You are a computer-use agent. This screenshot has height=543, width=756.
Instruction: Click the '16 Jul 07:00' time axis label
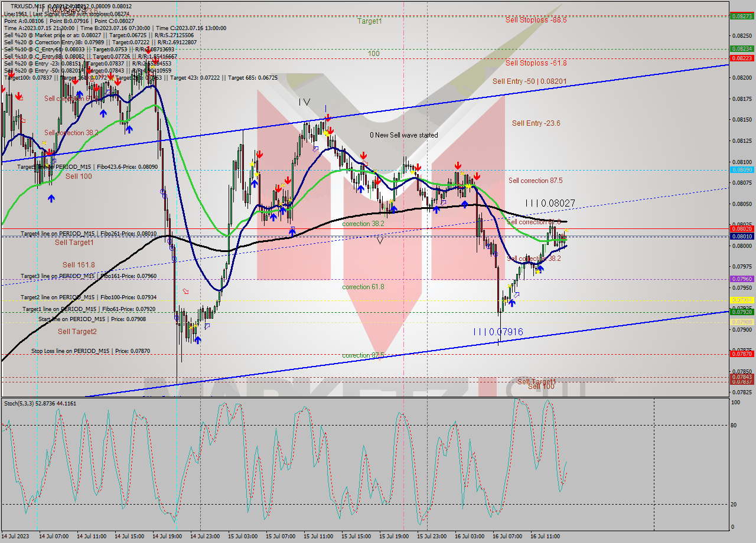click(x=507, y=537)
